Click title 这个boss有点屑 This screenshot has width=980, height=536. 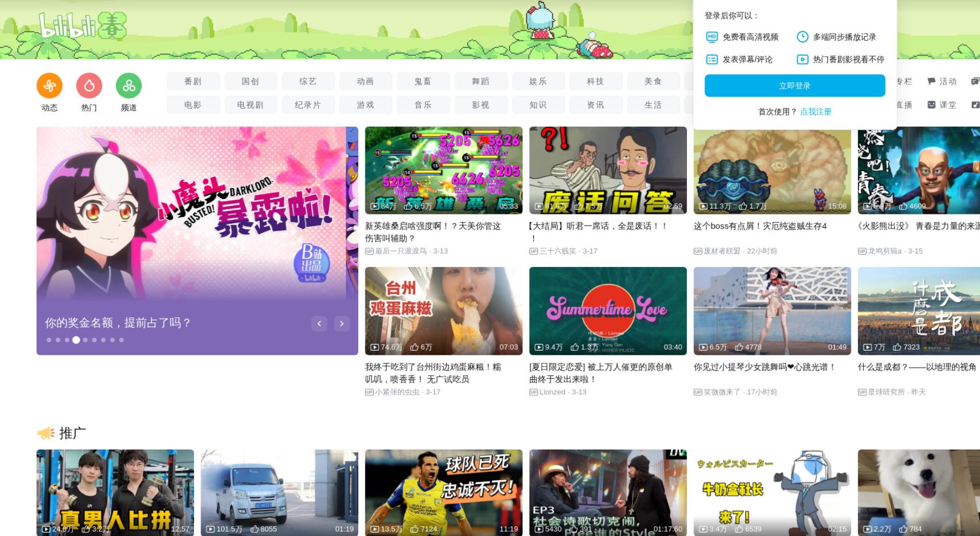coord(760,226)
